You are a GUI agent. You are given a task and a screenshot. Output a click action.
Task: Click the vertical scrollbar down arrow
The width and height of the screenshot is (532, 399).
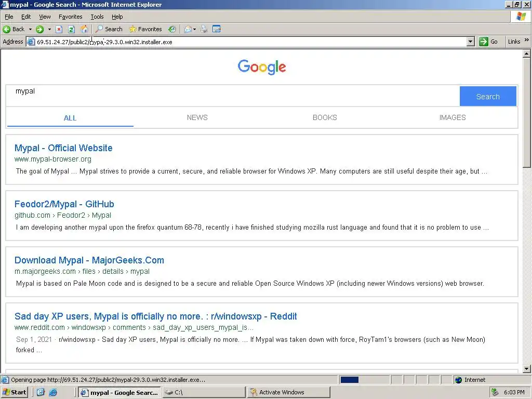527,368
